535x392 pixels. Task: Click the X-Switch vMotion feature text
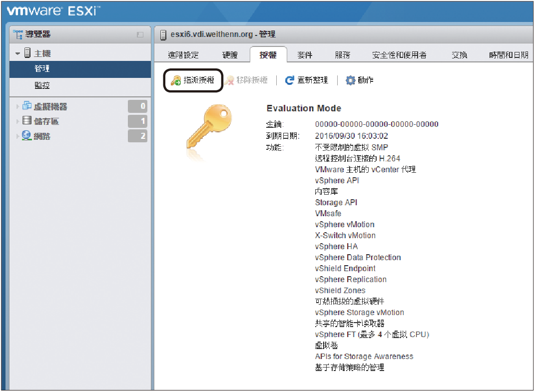(345, 235)
